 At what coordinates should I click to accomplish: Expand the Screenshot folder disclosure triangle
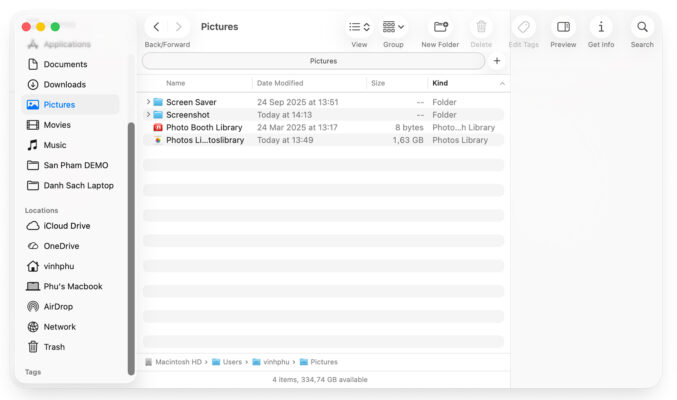click(x=148, y=115)
